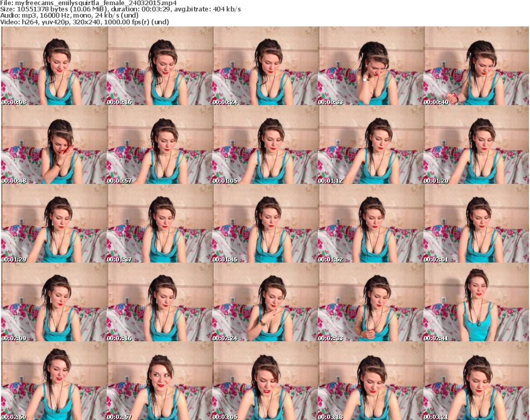
Task: Open thumbnail at 00:01:37
Action: pos(159,224)
